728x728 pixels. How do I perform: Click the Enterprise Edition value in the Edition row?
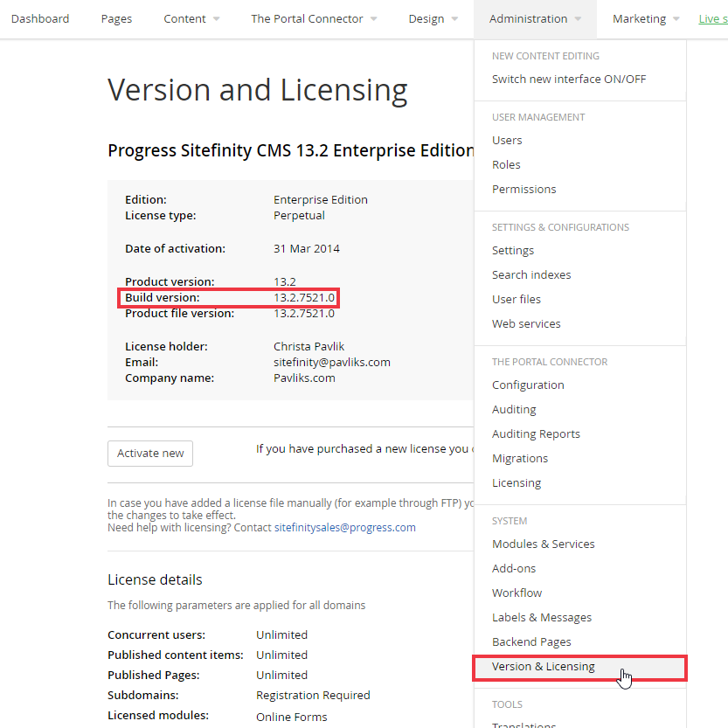pos(321,199)
